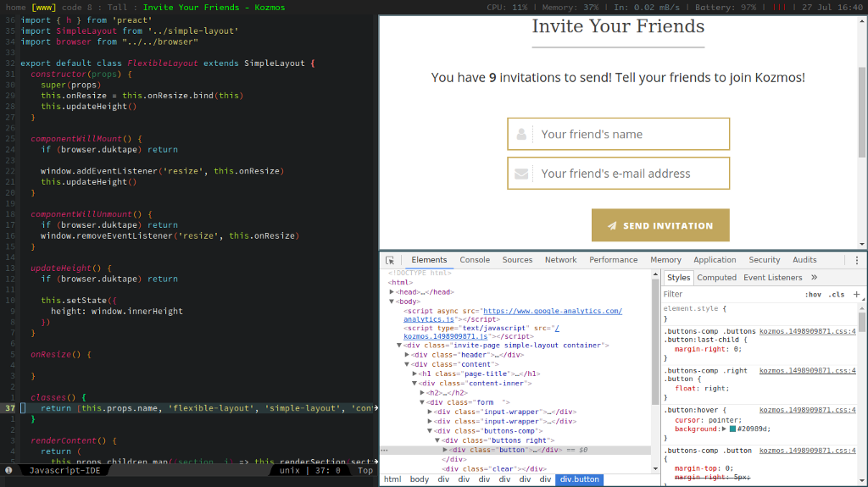Screen dimensions: 868x487
Task: Expand background shorthand property triangle
Action: 724,429
